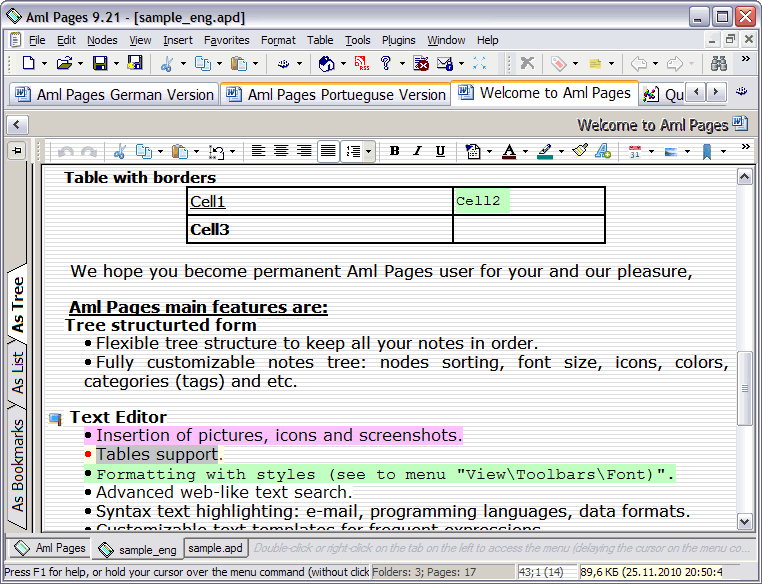This screenshot has height=584, width=762.
Task: Click the save-all floppy icon with star
Action: point(135,63)
